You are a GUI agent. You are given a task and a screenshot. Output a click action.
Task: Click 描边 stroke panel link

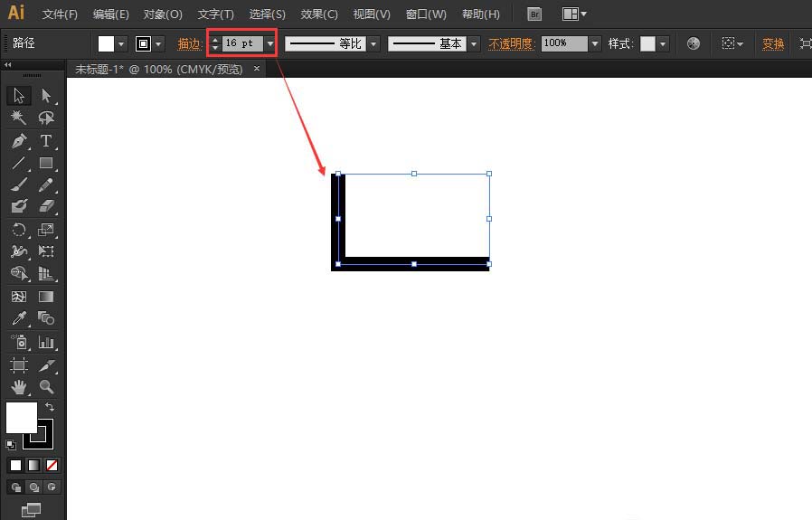click(190, 44)
